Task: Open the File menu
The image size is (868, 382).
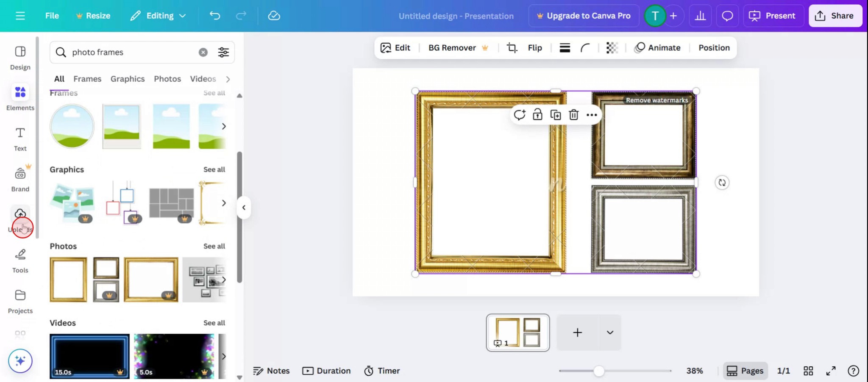Action: pos(52,16)
